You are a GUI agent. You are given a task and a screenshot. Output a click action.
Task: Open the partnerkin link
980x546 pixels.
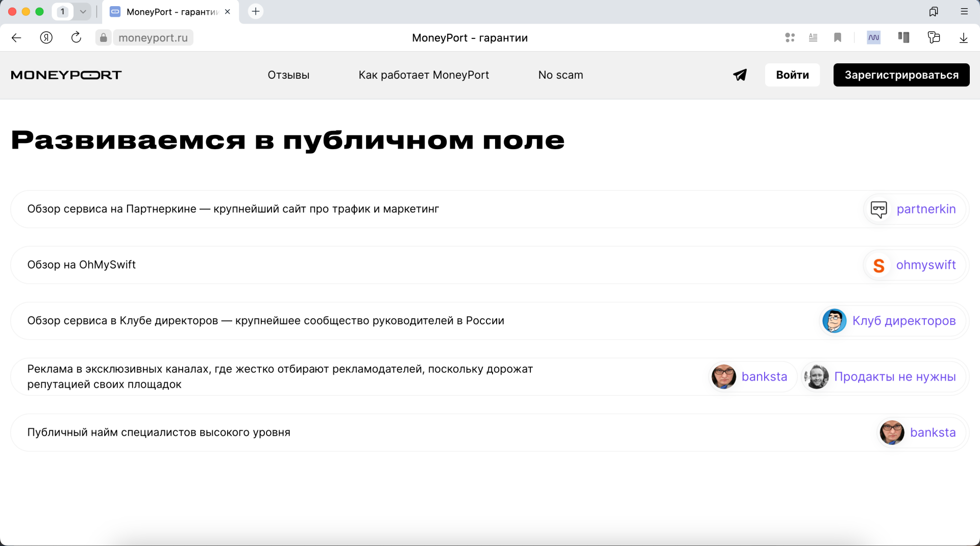tap(926, 209)
